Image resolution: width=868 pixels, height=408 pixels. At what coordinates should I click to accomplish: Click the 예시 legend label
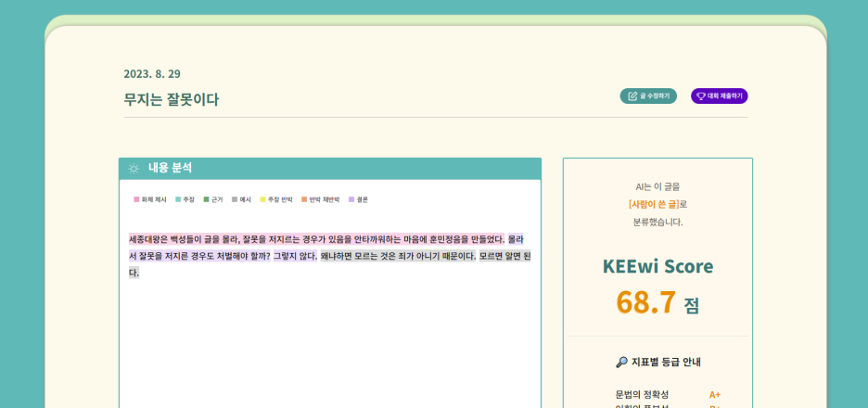pos(245,199)
